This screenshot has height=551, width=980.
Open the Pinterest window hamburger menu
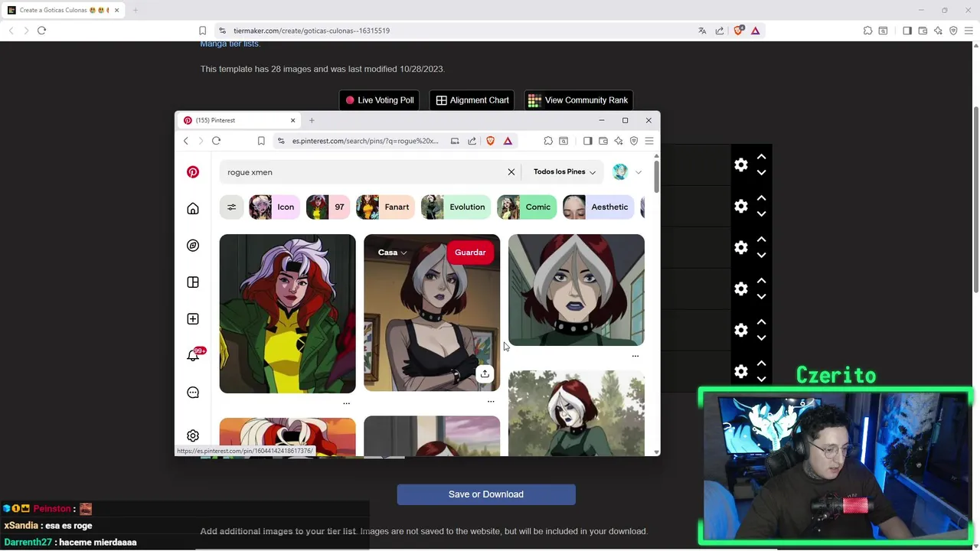pyautogui.click(x=649, y=141)
